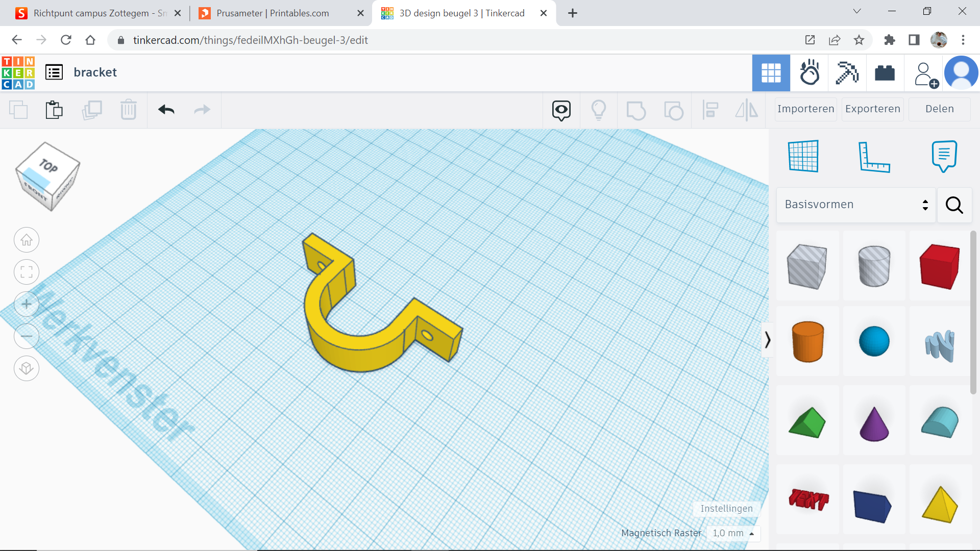Click the Exporteren button
The width and height of the screenshot is (980, 551).
(x=873, y=109)
